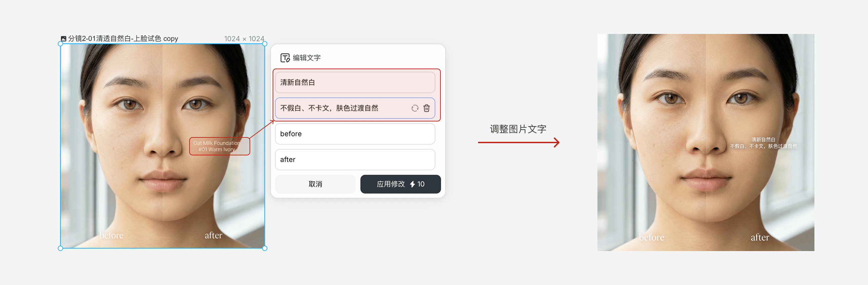This screenshot has width=868, height=285.
Task: Click the after text input field
Action: tap(355, 160)
